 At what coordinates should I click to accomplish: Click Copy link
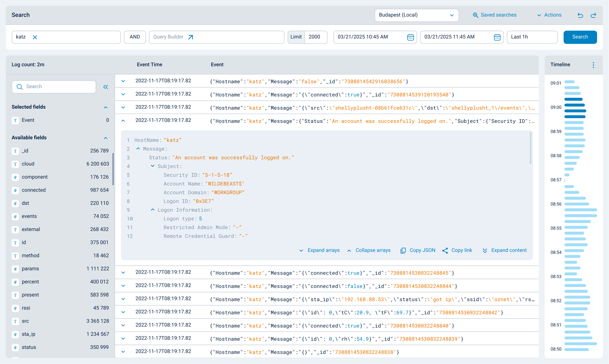(x=457, y=250)
